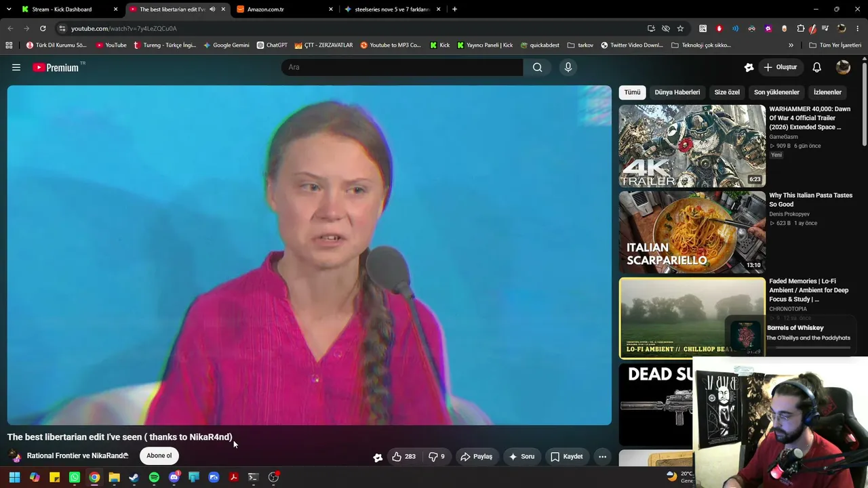Open the Lo-Fi Ambient Chillhop video thumbnail
This screenshot has width=868, height=488.
coord(692,319)
